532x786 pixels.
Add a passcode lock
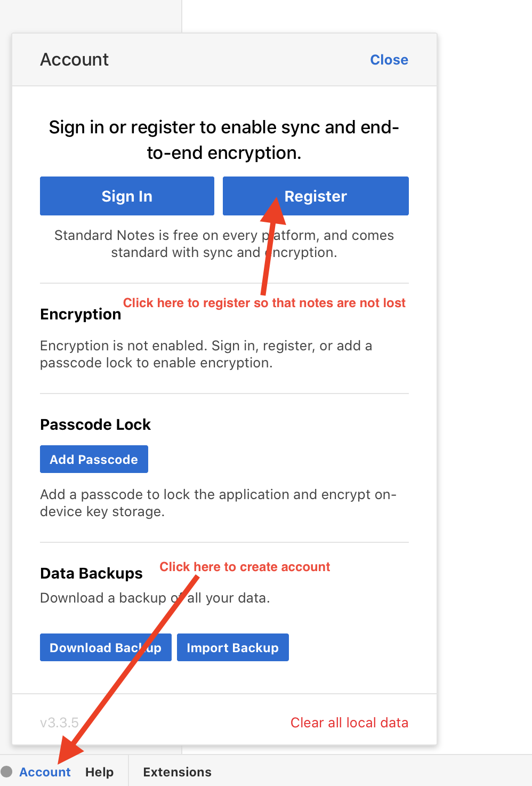tap(94, 459)
